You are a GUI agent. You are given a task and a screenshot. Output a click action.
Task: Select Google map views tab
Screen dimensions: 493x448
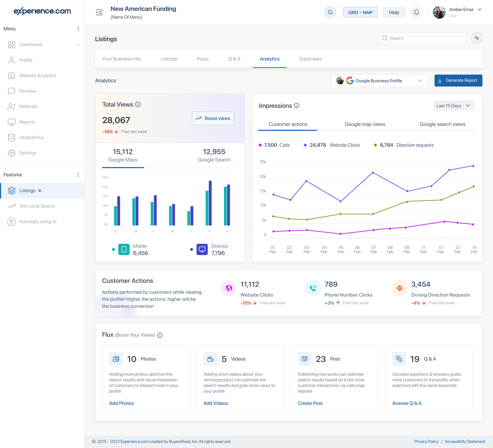click(x=365, y=124)
